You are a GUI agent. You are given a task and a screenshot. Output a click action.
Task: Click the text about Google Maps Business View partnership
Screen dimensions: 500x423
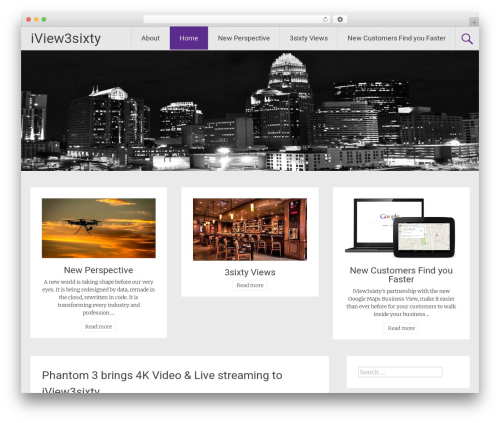pyautogui.click(x=401, y=303)
